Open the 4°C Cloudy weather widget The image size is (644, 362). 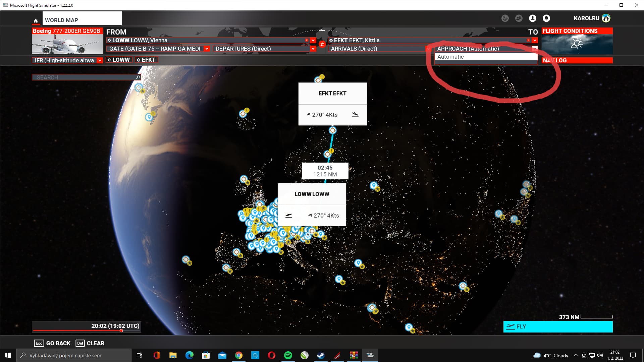(551, 355)
